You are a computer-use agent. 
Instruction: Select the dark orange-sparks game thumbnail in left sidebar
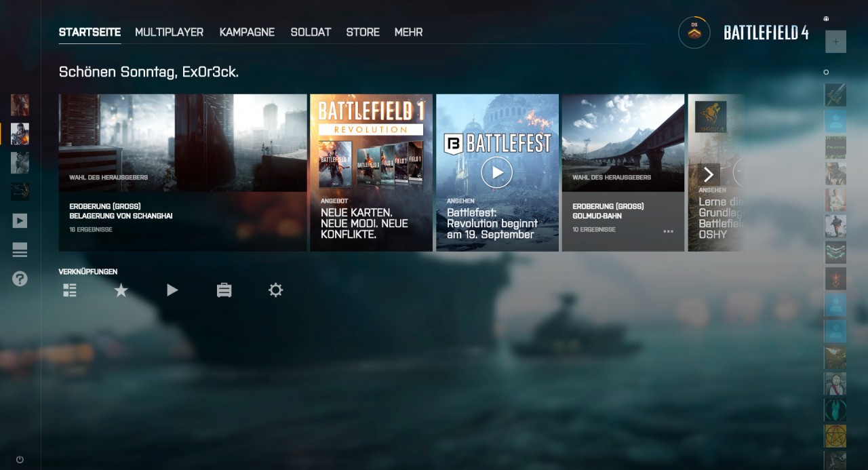click(x=20, y=191)
